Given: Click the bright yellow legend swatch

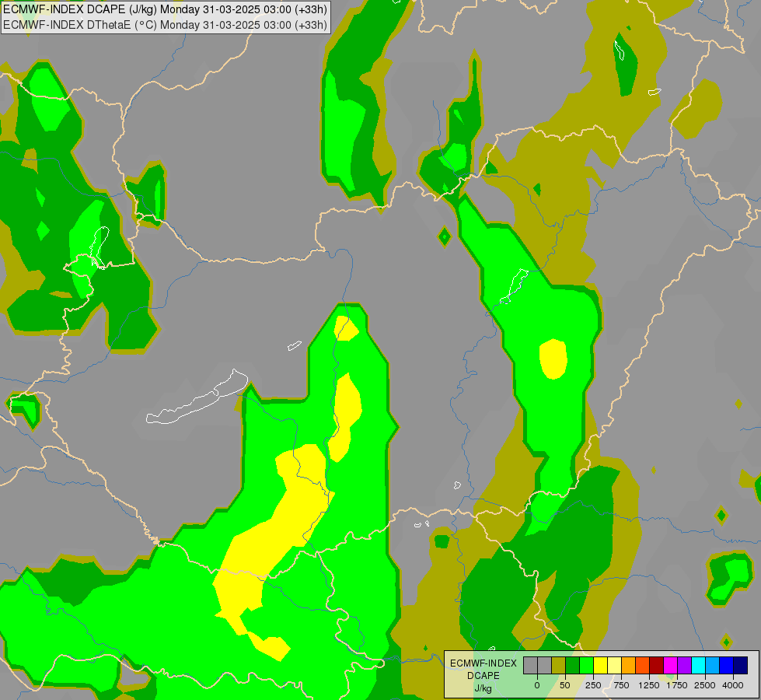Looking at the screenshot, I should tap(600, 665).
